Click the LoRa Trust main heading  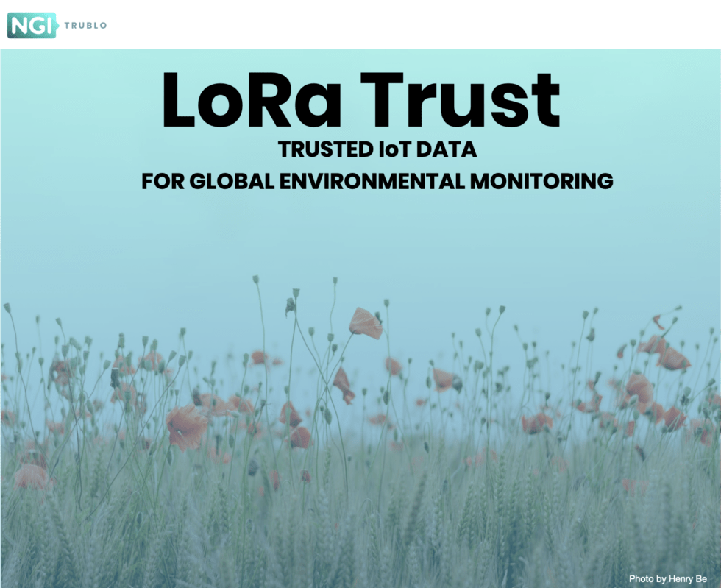pos(361,100)
